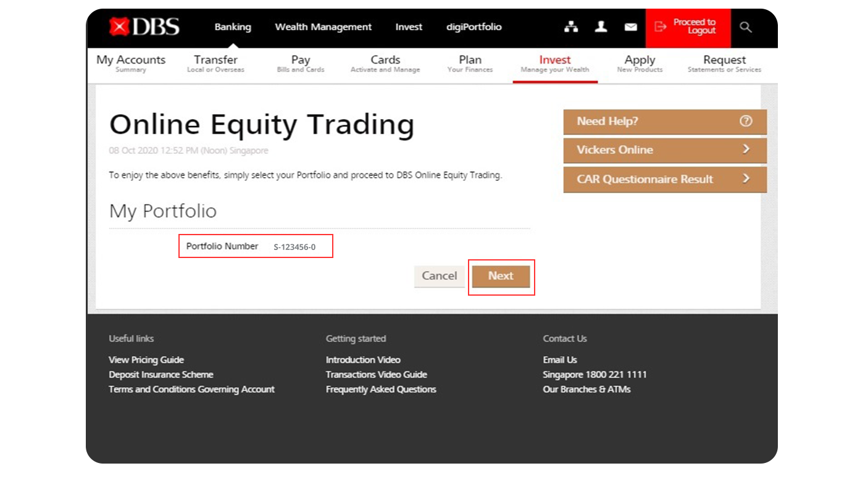Open the user profile icon
This screenshot has width=868, height=500.
(601, 27)
